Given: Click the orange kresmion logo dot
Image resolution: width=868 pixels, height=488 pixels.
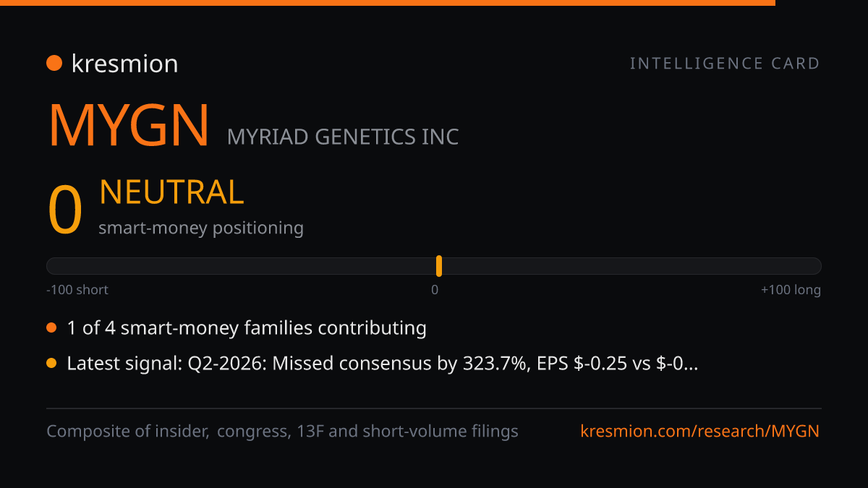Looking at the screenshot, I should pyautogui.click(x=54, y=64).
